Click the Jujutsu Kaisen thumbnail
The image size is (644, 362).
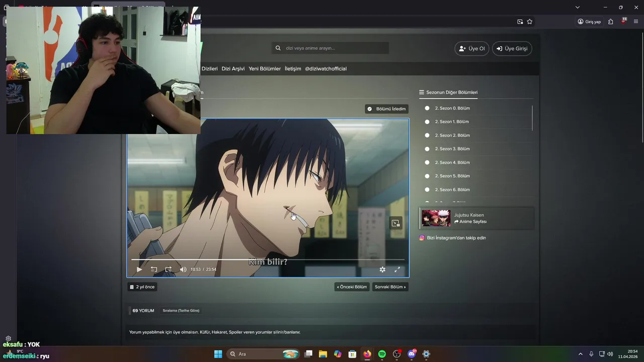pos(436,218)
